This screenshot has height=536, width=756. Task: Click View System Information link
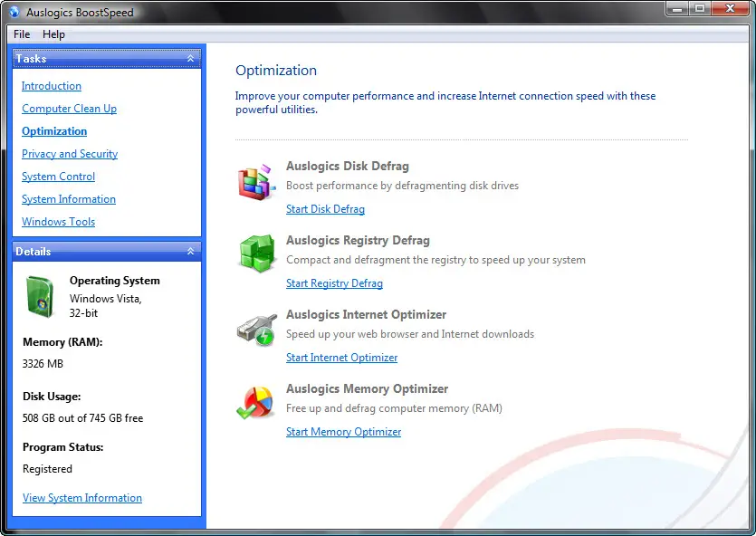click(x=82, y=498)
